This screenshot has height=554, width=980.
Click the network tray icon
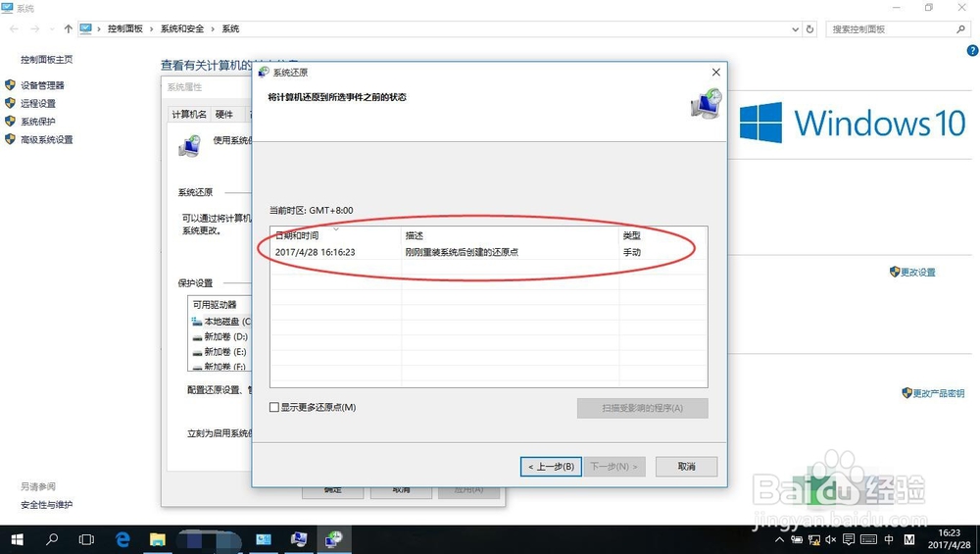click(813, 539)
